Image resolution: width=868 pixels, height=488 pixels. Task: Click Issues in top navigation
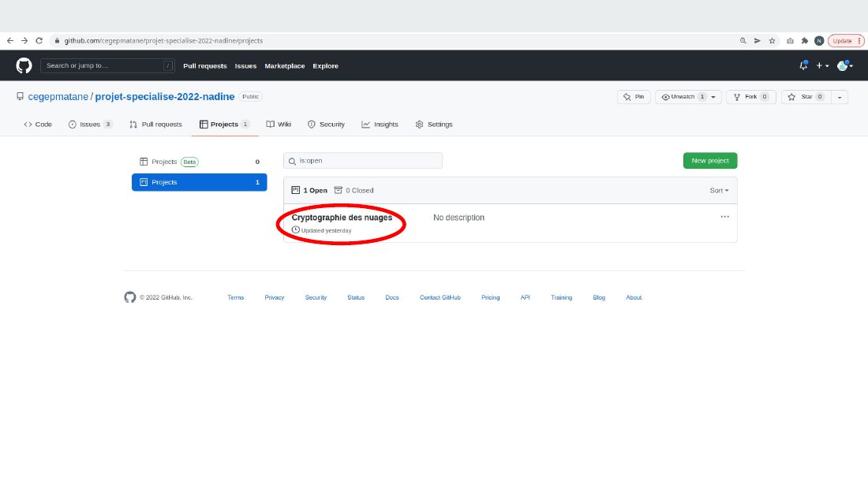(245, 66)
